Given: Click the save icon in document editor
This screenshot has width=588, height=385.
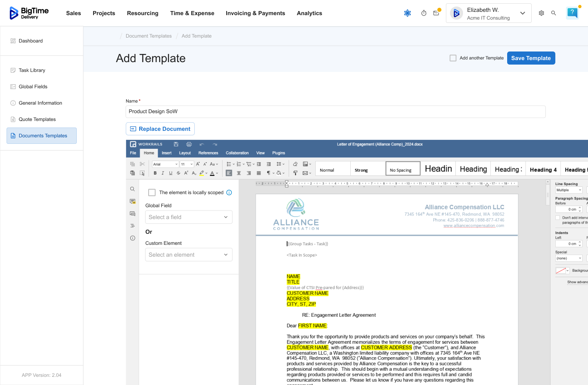Looking at the screenshot, I should coord(176,144).
